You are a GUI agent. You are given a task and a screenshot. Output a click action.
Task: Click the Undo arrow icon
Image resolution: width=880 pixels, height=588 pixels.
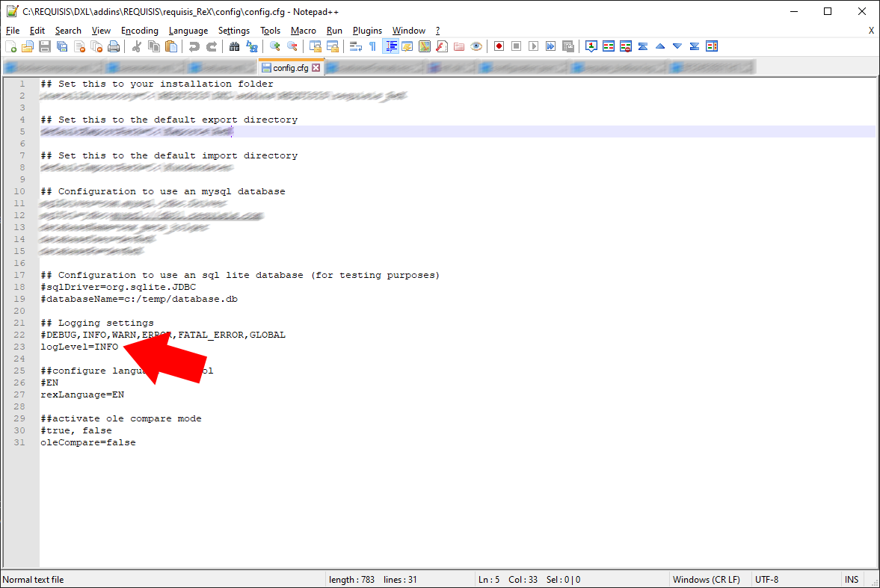tap(194, 46)
